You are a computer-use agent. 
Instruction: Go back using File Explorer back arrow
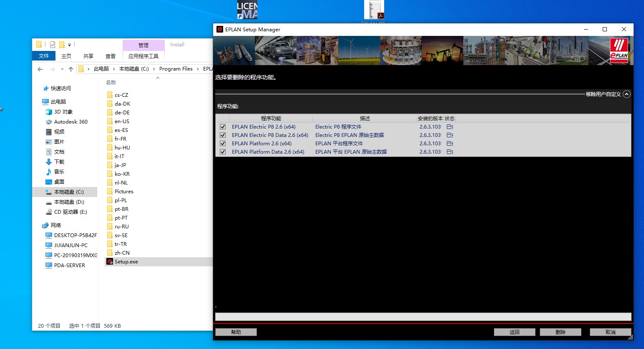[x=40, y=69]
